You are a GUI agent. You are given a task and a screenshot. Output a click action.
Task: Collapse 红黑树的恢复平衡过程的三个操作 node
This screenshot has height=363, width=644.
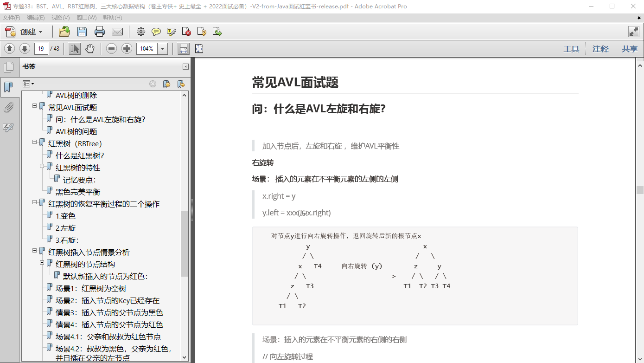point(34,202)
